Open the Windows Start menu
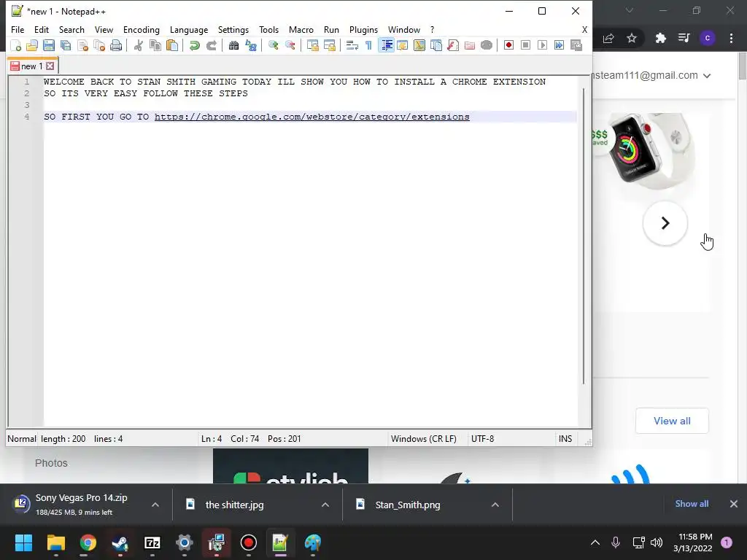 pos(23,542)
